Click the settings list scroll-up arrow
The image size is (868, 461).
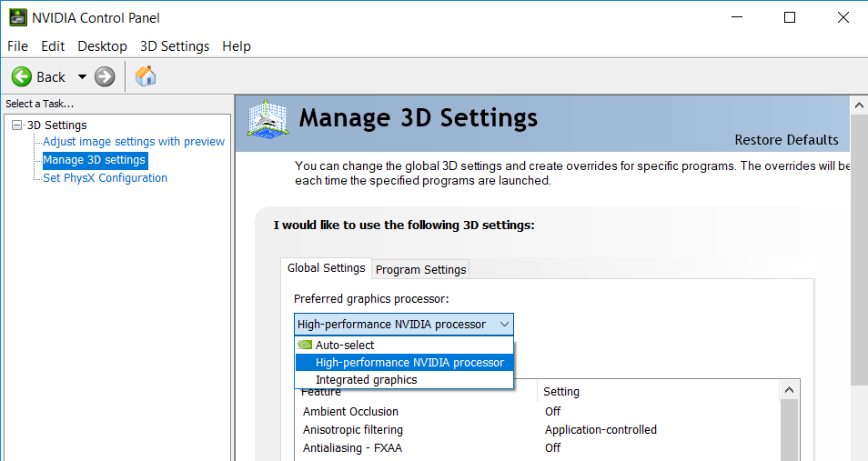pyautogui.click(x=789, y=390)
